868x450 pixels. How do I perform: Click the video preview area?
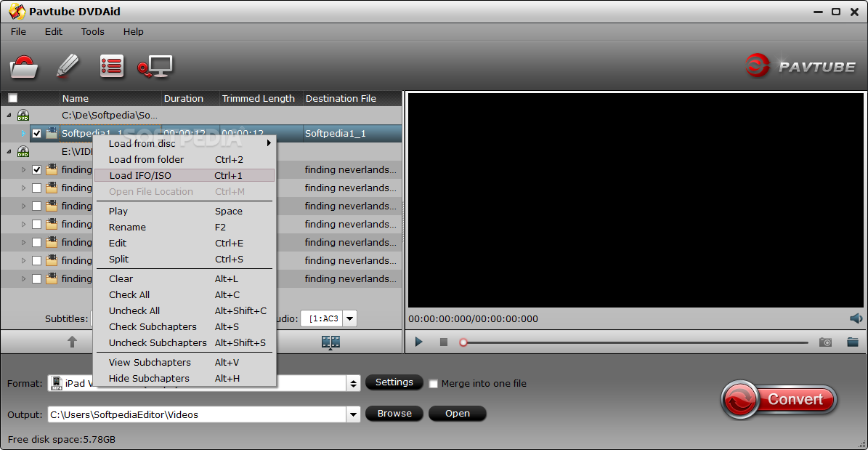point(636,200)
